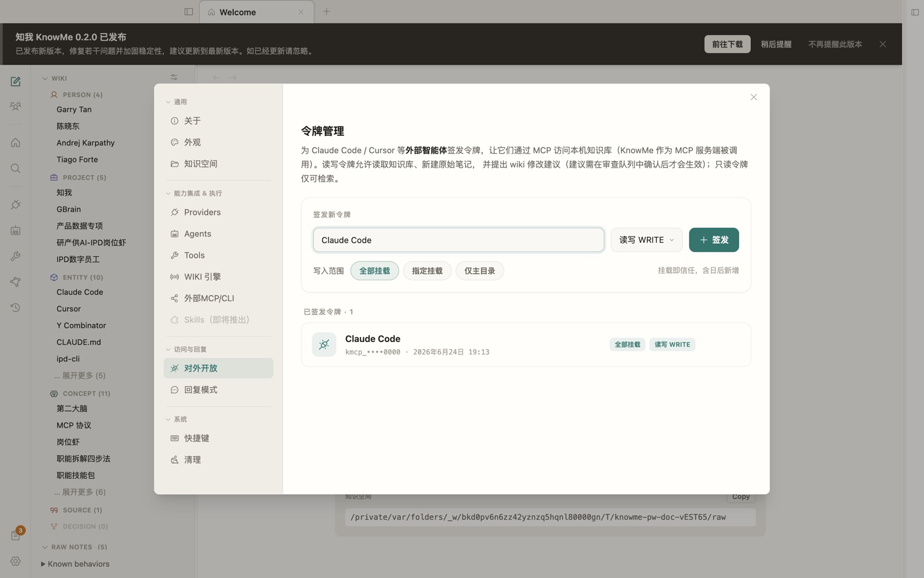This screenshot has height=578, width=924.
Task: Add a new tab with plus icon
Action: coord(327,12)
